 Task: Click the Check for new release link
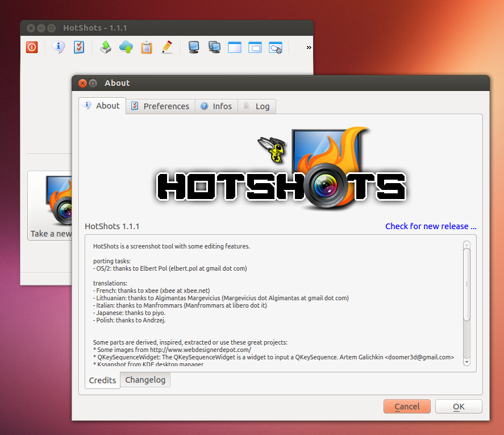431,226
